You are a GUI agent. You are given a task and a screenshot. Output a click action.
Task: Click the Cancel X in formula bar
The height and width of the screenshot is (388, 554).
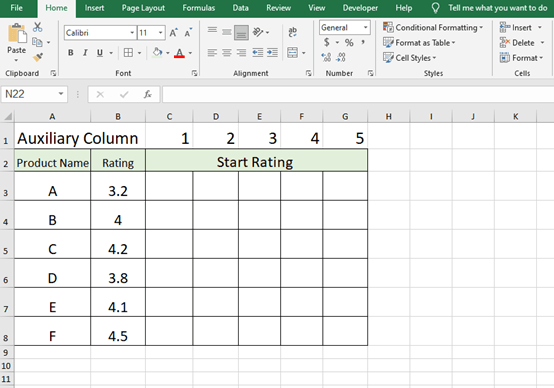100,94
